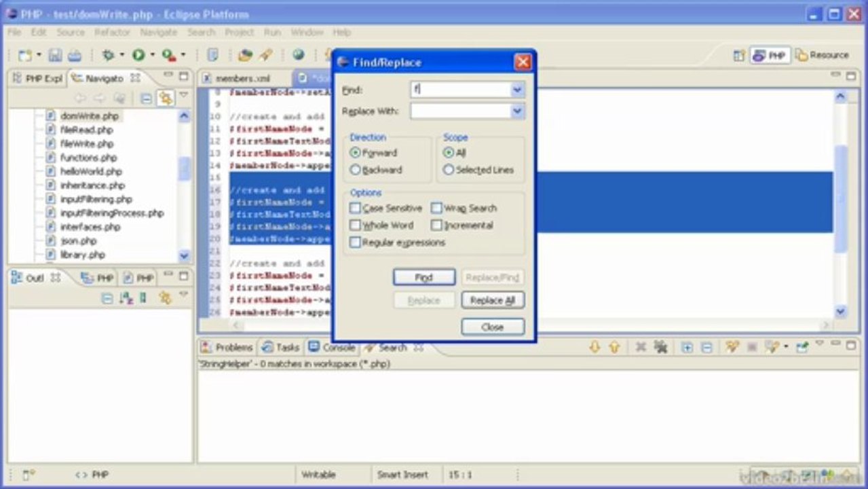Open the Search history dropdown arrow
Viewport: 868px width, 489px height.
pyautogui.click(x=786, y=347)
